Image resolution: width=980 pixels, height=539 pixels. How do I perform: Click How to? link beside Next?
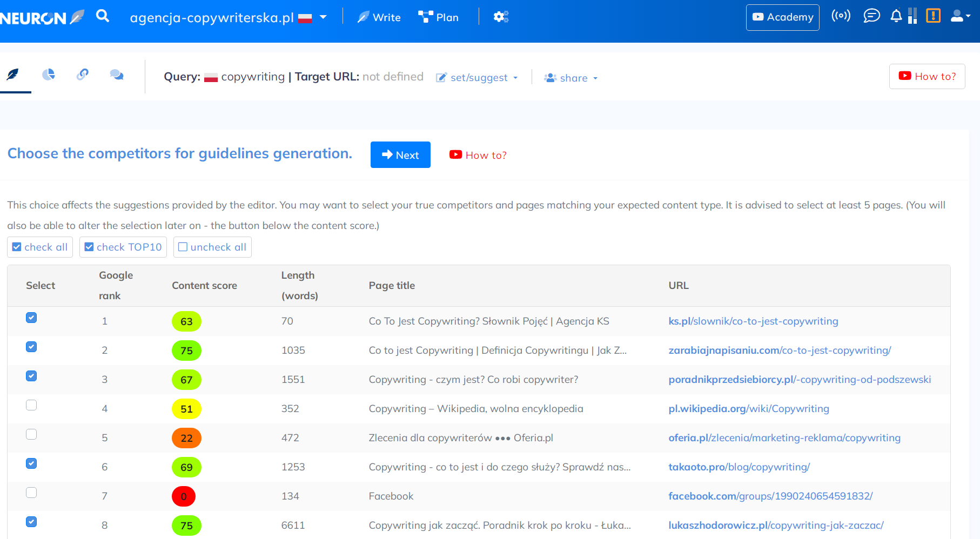(478, 155)
